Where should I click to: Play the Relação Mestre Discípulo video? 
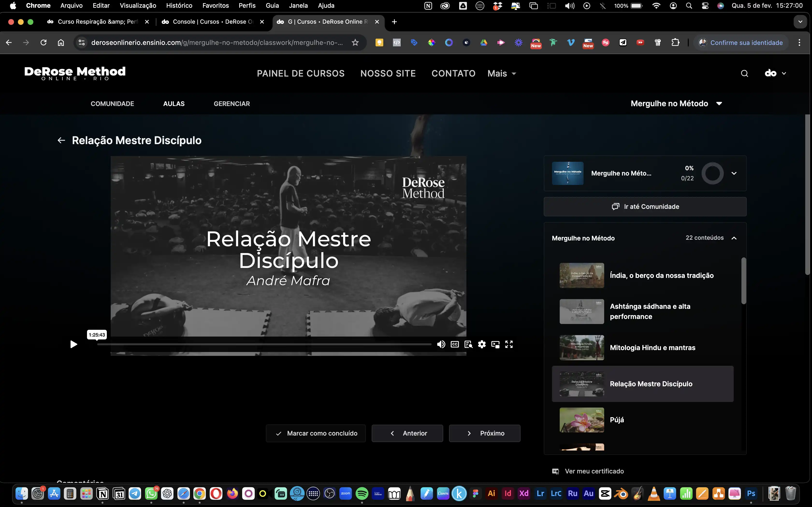coord(73,344)
